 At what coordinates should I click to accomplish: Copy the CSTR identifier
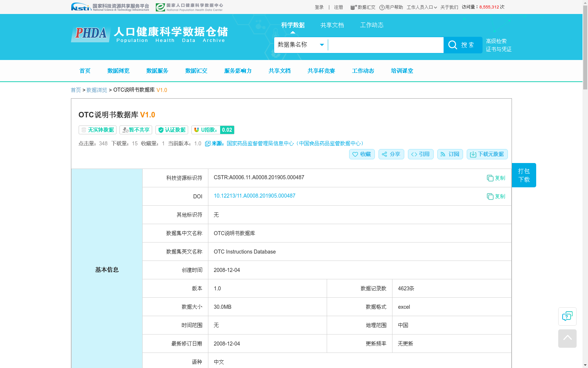point(496,178)
